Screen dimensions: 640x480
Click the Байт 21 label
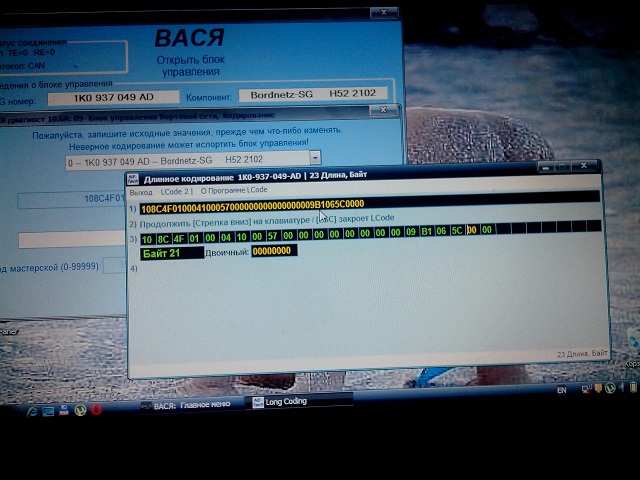tap(171, 253)
